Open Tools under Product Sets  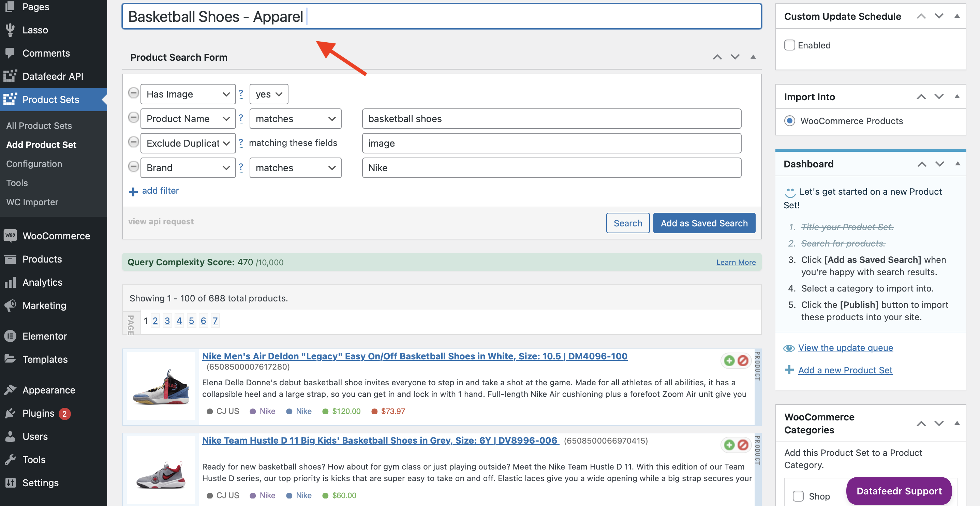(17, 183)
